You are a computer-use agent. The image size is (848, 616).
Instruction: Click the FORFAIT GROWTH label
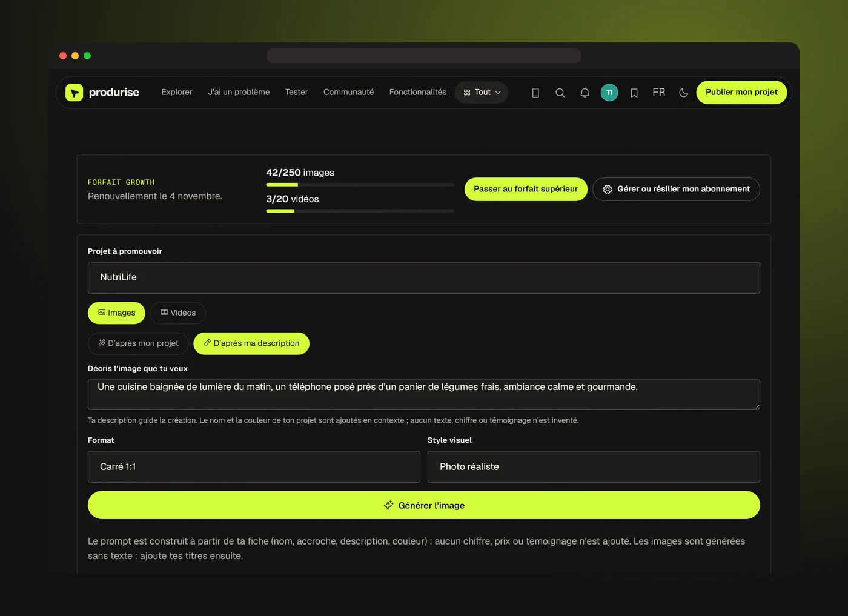[x=121, y=182]
